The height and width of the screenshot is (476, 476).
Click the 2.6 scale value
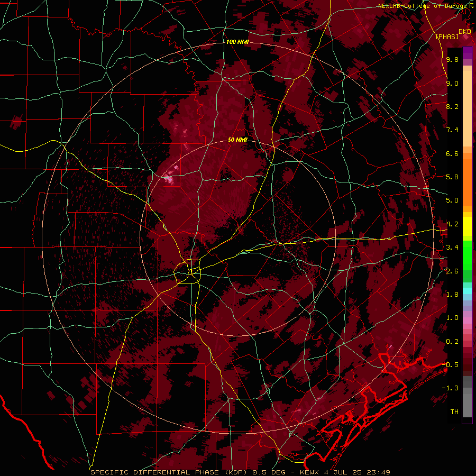click(x=452, y=271)
